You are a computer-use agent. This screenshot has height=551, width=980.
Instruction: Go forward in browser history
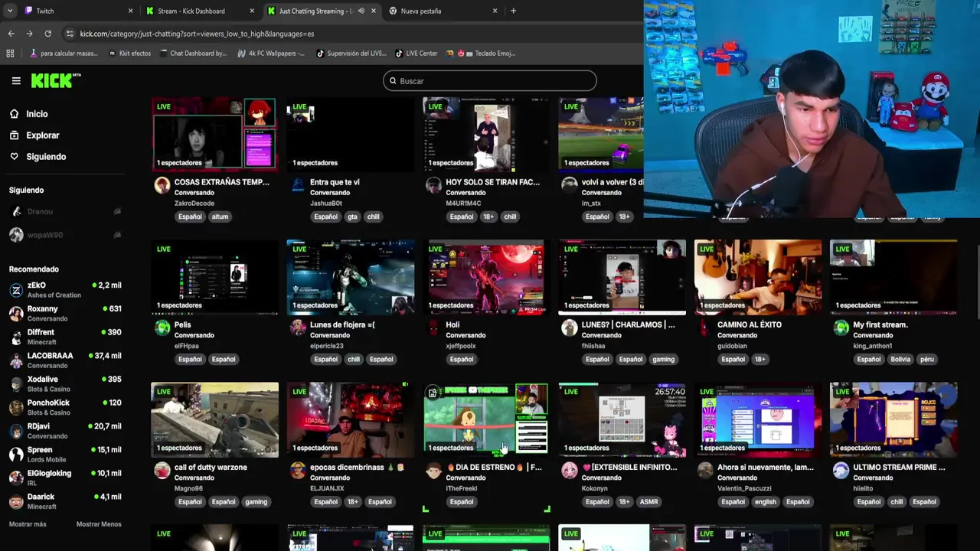29,34
